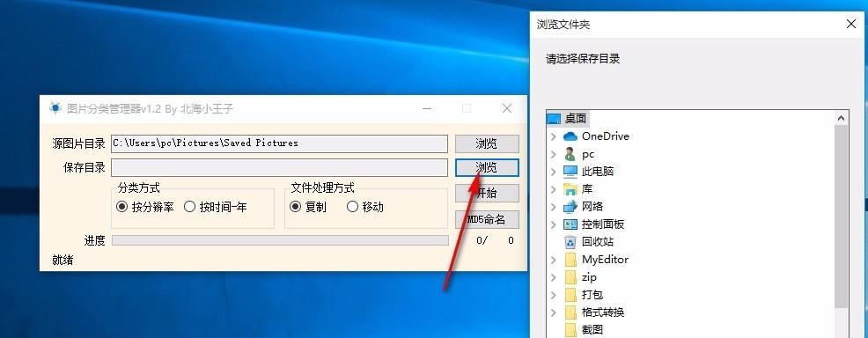868x338 pixels.
Task: Expand the OneDrive tree node
Action: [553, 136]
